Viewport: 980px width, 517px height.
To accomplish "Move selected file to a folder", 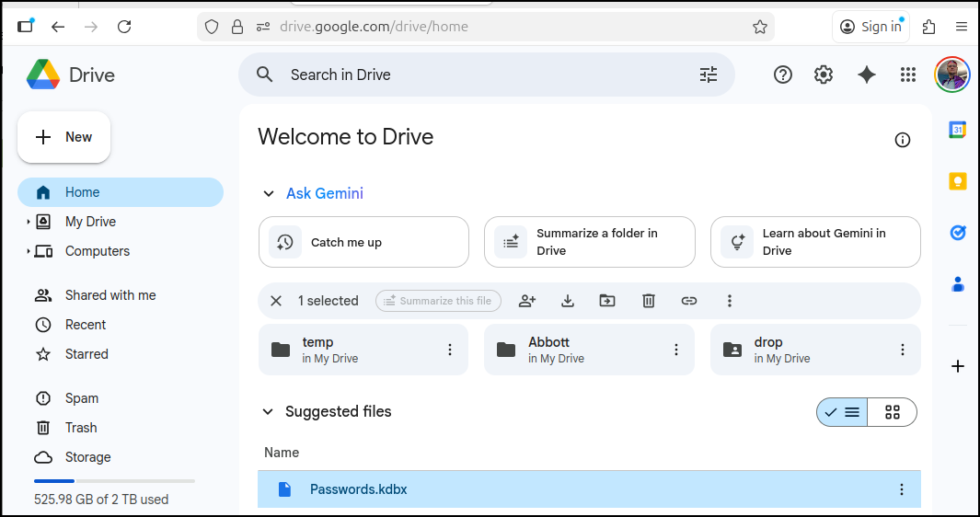I will click(607, 302).
